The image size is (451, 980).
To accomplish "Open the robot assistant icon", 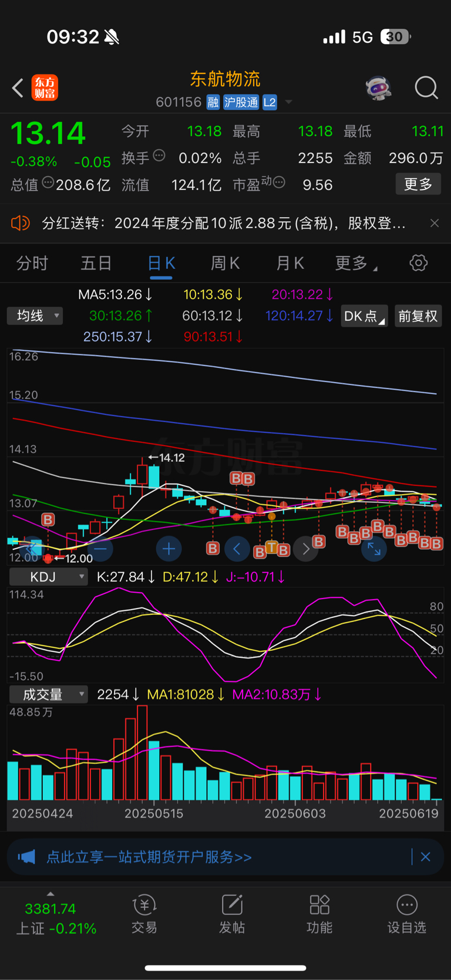I will (378, 88).
